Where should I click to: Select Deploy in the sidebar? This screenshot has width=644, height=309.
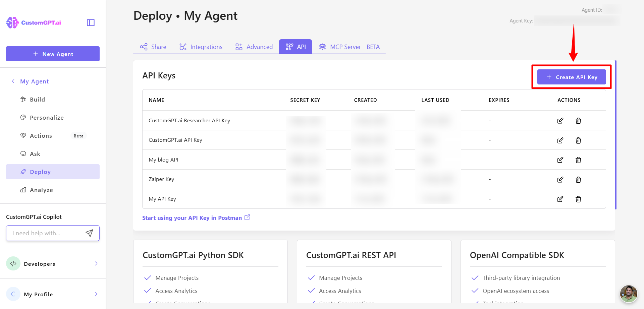point(53,172)
